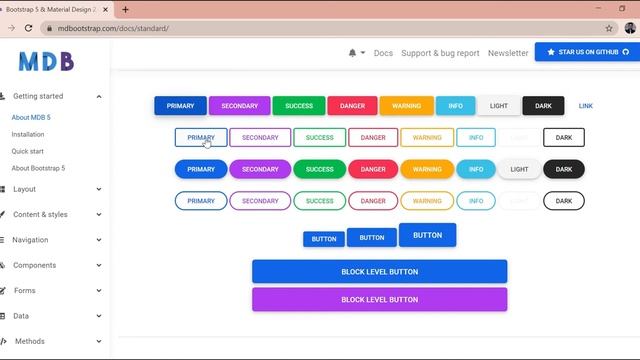Open the browser profile avatar
This screenshot has width=640, height=360.
(x=630, y=28)
